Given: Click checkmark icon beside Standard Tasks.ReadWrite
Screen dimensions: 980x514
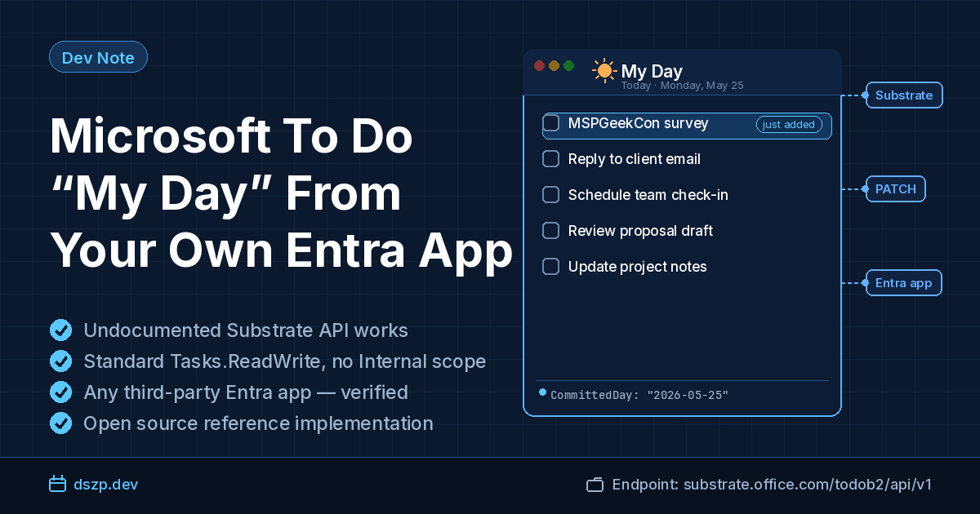Looking at the screenshot, I should pos(60,361).
